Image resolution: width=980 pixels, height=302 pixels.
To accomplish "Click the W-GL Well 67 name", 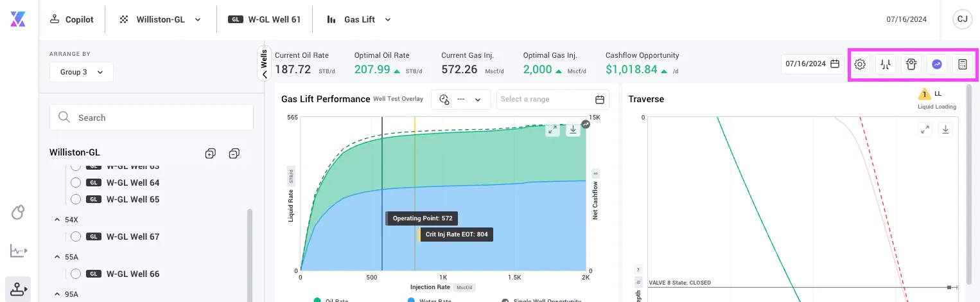I will coord(133,236).
